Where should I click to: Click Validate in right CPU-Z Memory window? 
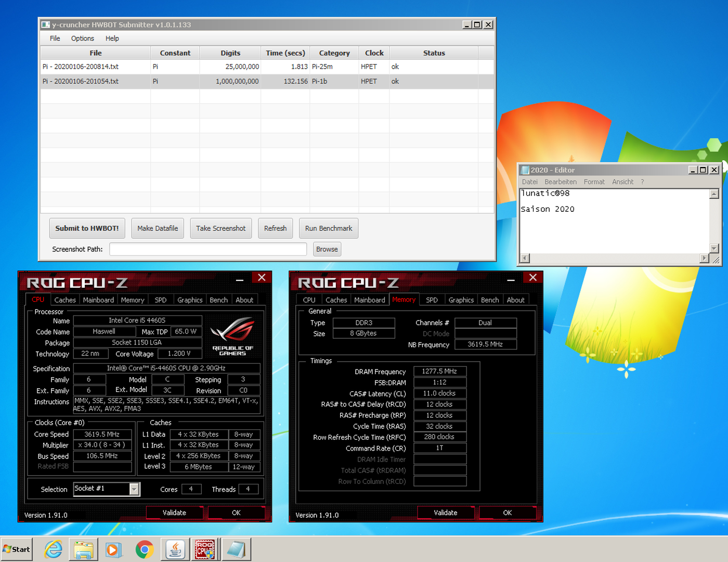(446, 513)
